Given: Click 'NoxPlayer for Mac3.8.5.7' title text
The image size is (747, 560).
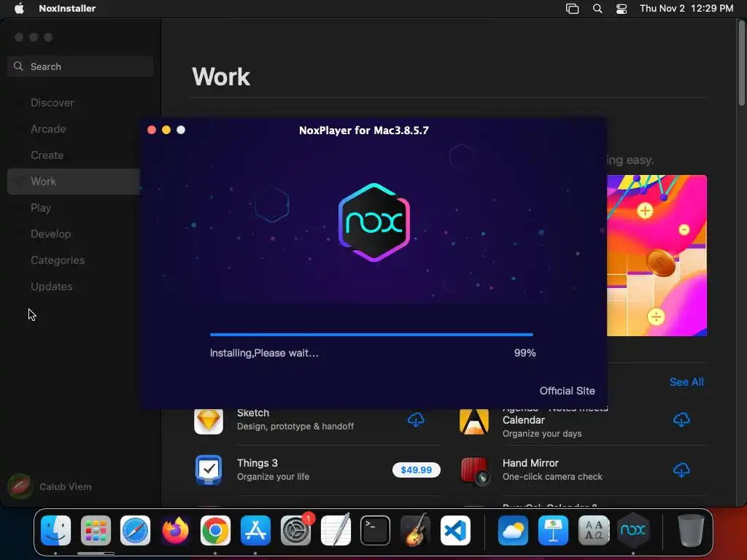Looking at the screenshot, I should click(x=364, y=131).
